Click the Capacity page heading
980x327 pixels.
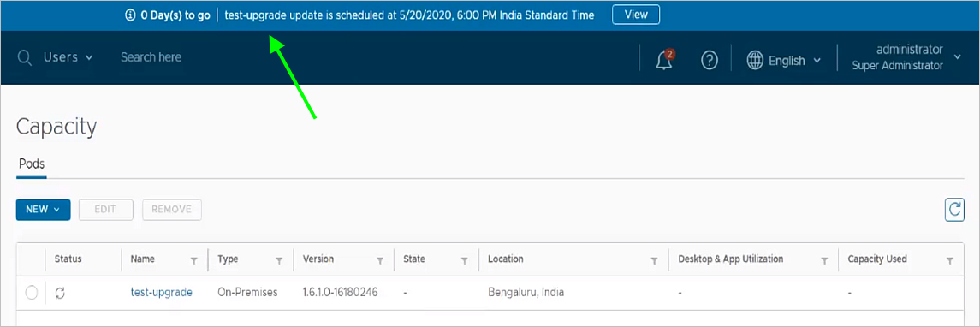tap(56, 127)
